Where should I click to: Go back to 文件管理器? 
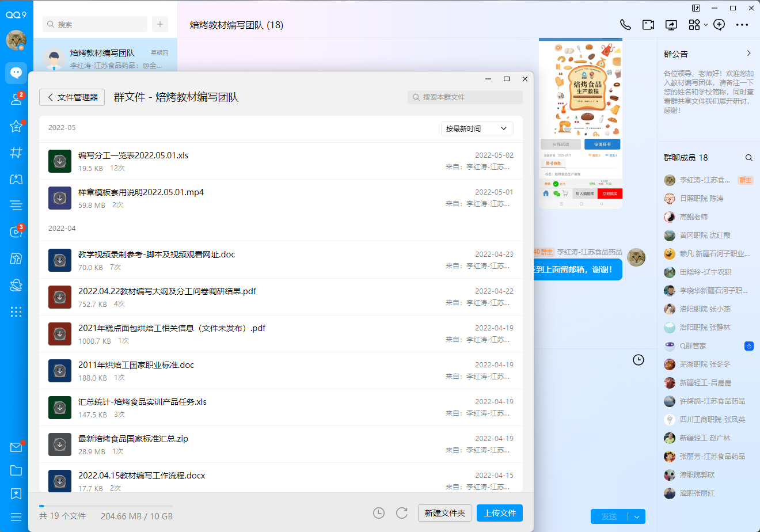coord(73,97)
